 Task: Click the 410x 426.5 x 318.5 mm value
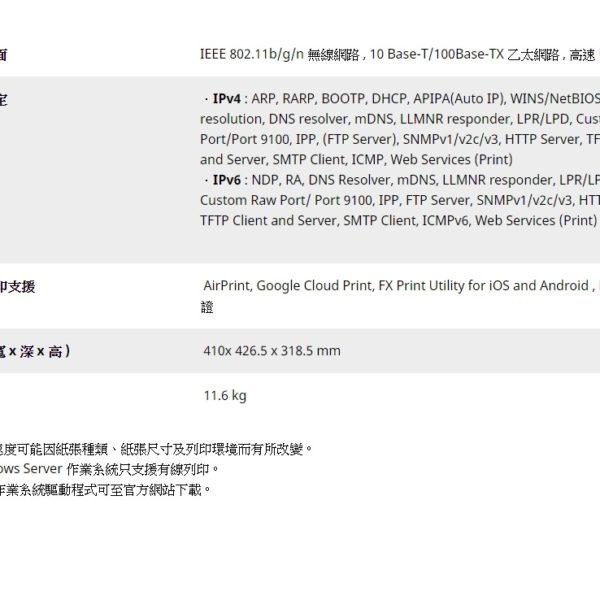point(271,351)
